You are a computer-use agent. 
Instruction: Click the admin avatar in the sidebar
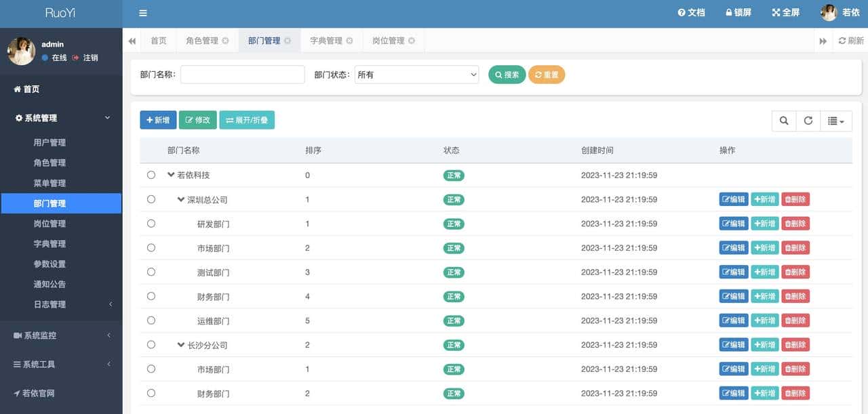[21, 51]
